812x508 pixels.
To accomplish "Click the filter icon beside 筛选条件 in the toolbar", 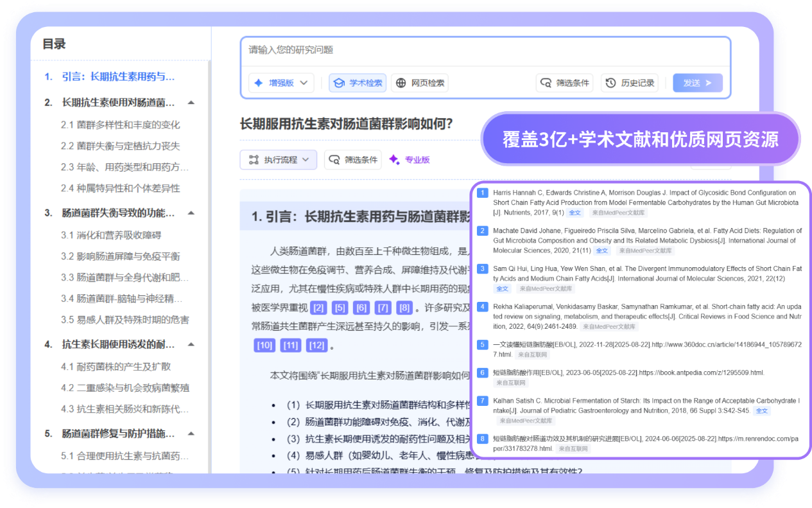I will (x=547, y=83).
